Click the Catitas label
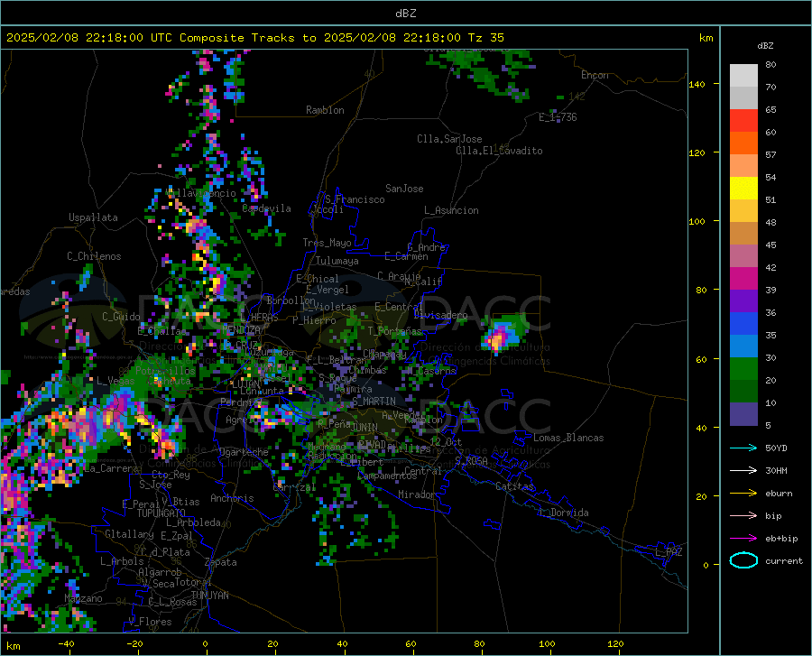Image resolution: width=812 pixels, height=656 pixels. tap(515, 486)
